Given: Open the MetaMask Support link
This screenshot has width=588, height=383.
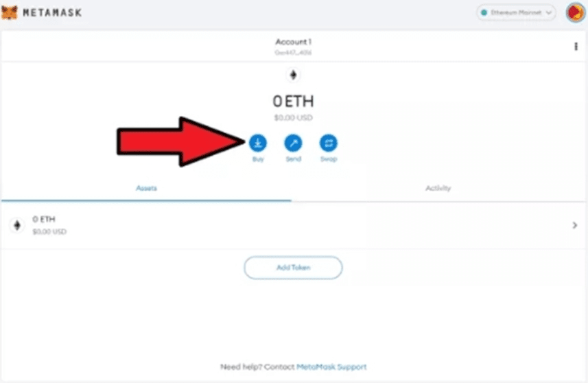Looking at the screenshot, I should [x=331, y=367].
